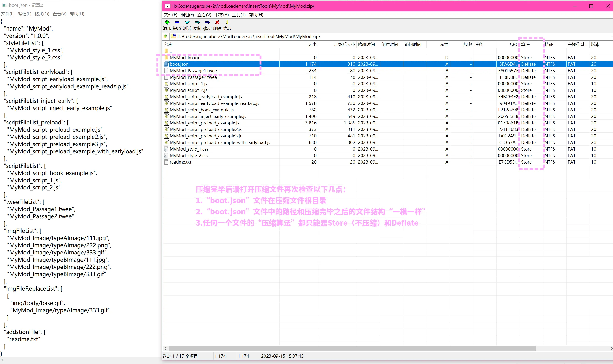Viewport: 613px width, 364px height.
Task: Click the horizontal scrollbar in file list
Action: click(352, 348)
